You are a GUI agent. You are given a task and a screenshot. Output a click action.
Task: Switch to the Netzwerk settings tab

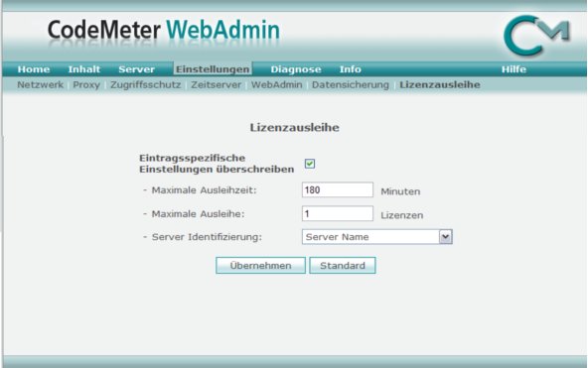pos(40,85)
